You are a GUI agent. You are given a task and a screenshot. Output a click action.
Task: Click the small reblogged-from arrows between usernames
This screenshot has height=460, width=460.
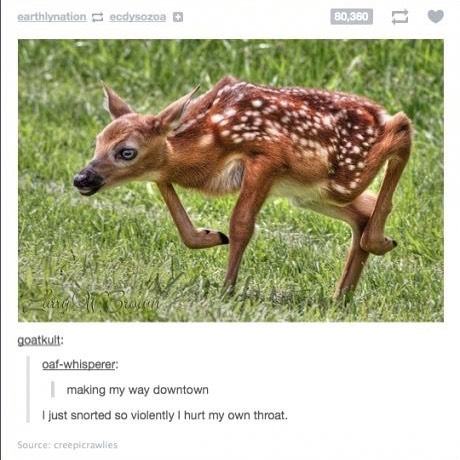coord(98,17)
